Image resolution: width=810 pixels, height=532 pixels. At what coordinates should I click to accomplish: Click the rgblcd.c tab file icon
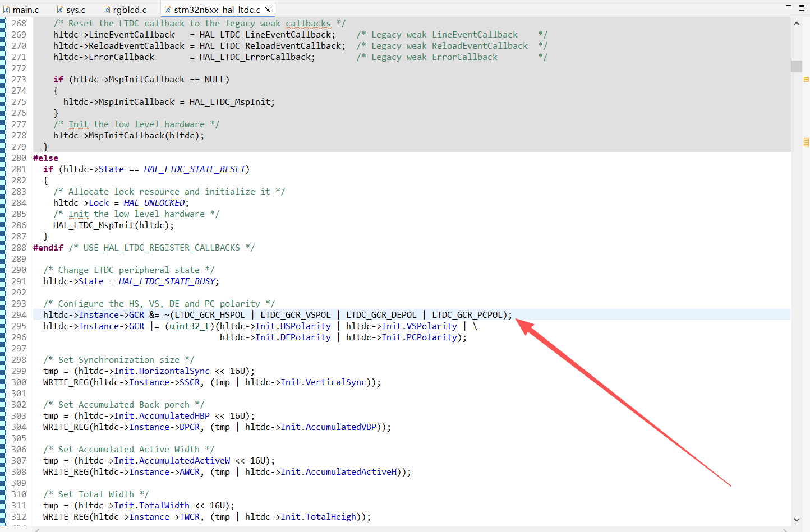tap(107, 10)
